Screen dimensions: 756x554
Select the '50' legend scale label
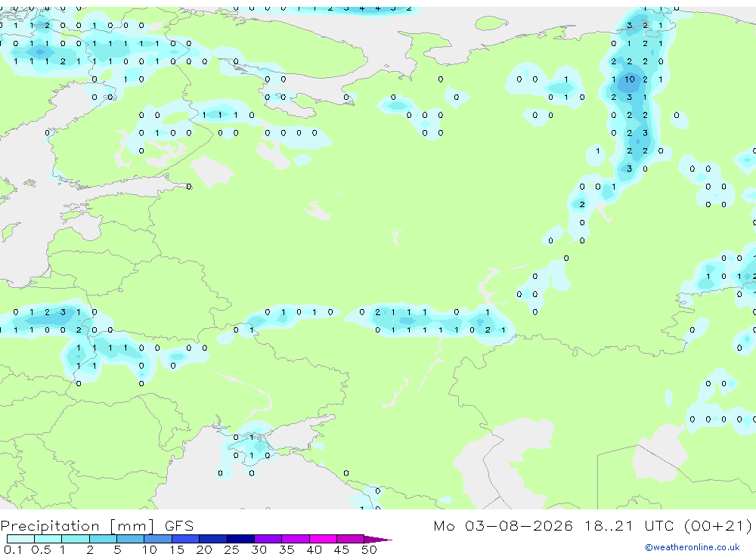coord(369,549)
